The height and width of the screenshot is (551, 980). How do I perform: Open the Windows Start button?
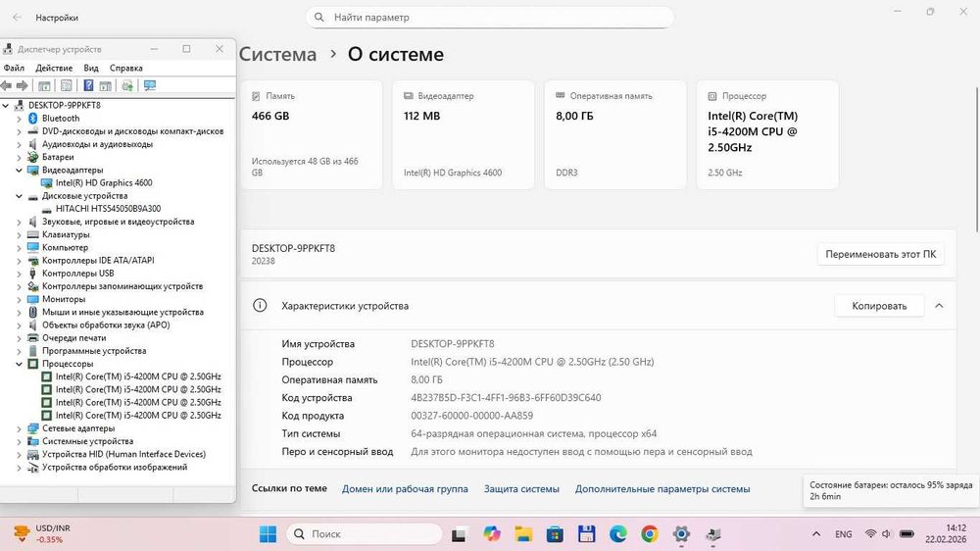(x=269, y=534)
